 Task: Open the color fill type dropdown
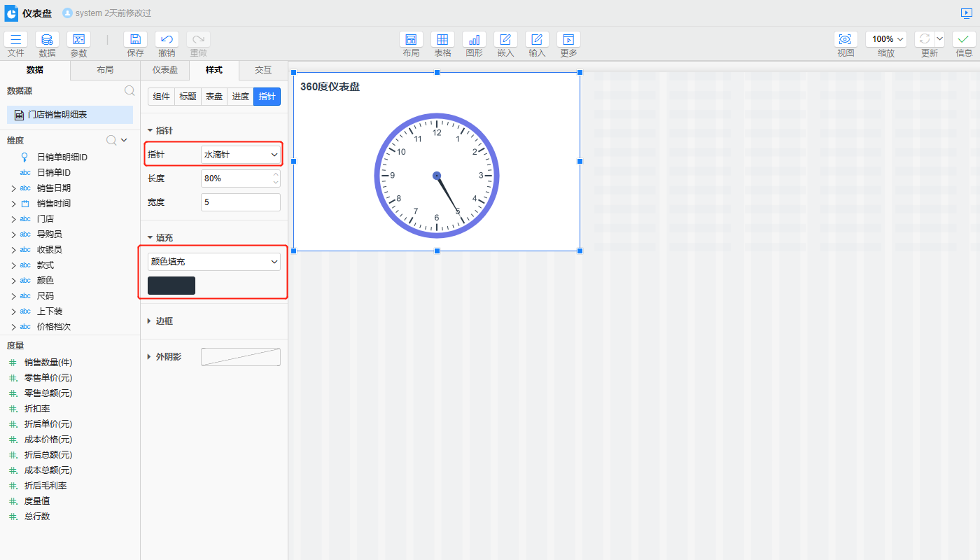pyautogui.click(x=213, y=262)
